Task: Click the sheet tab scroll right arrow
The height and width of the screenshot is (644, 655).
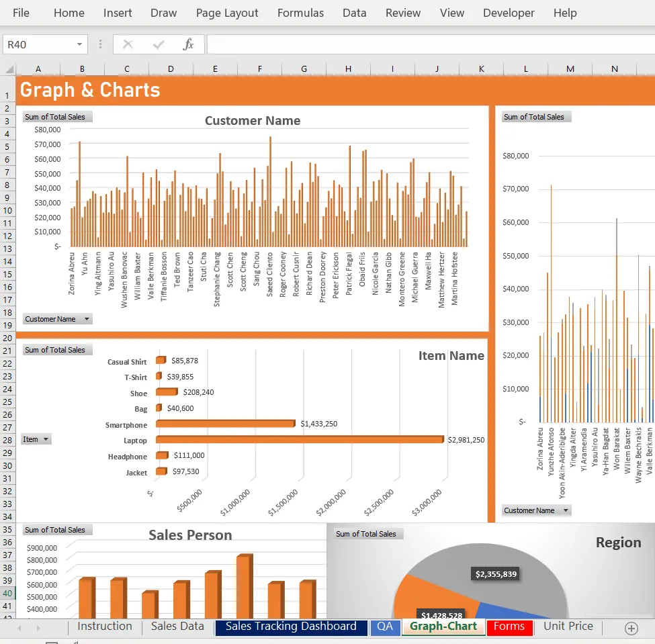Action: (38, 628)
